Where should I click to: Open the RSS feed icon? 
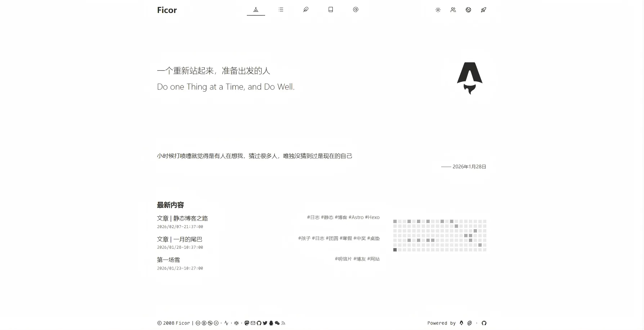(x=283, y=323)
